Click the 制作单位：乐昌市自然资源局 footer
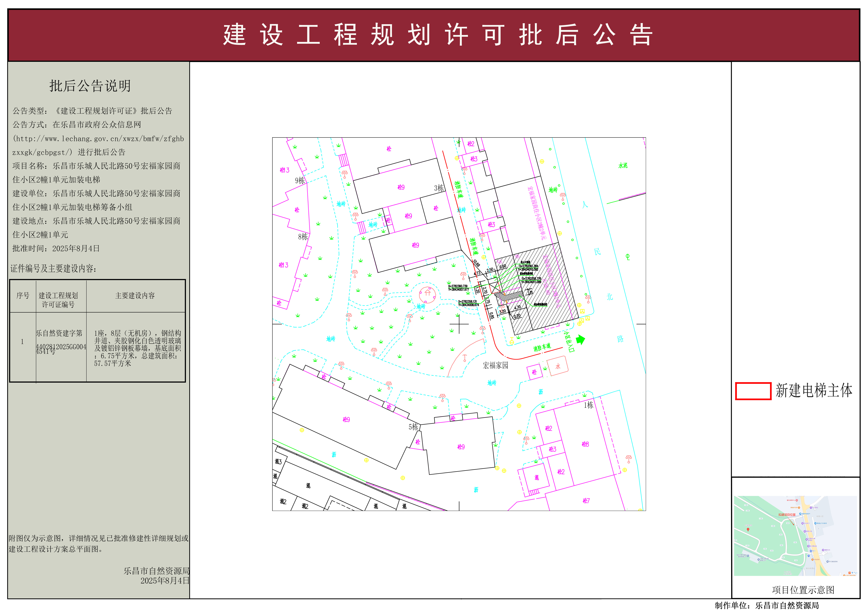 [767, 606]
